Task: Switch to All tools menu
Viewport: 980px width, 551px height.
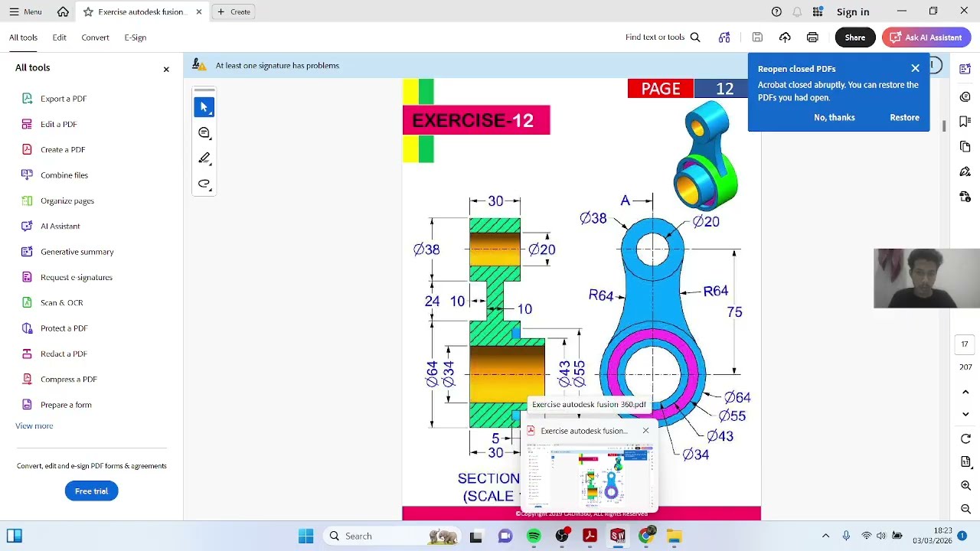Action: click(x=23, y=37)
